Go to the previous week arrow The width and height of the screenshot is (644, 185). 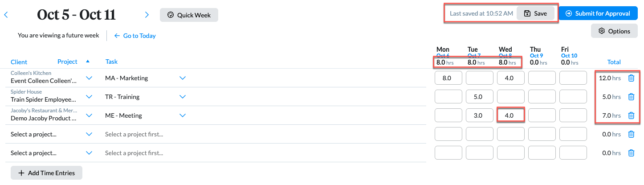(6, 15)
